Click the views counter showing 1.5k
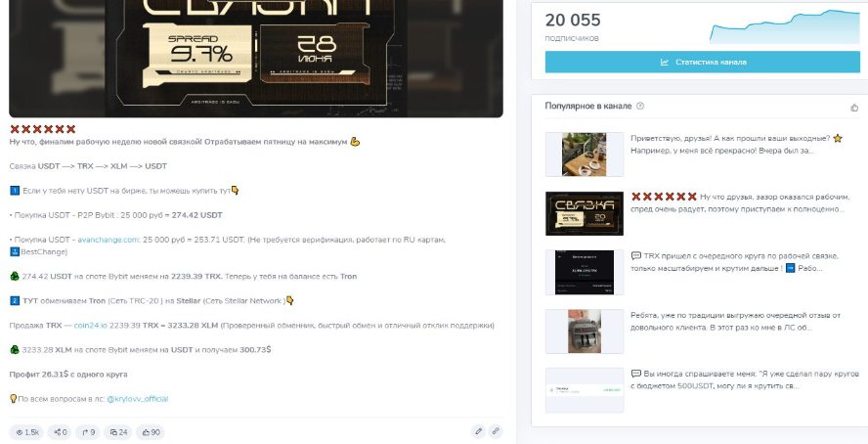 tap(26, 432)
